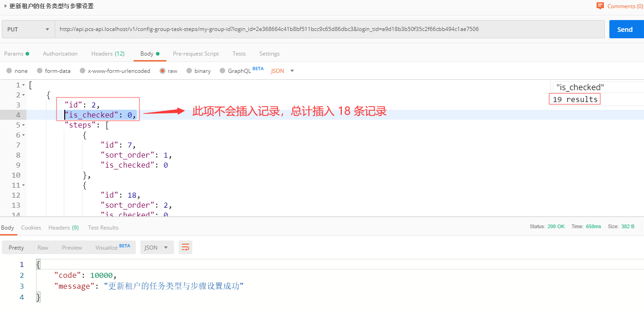Choose the form-data radio option
644x312 pixels.
pos(54,71)
